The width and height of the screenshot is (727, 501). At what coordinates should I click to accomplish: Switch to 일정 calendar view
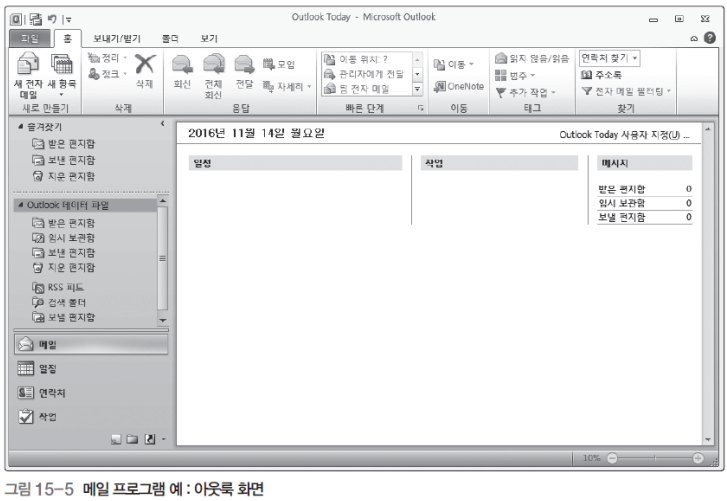[x=91, y=369]
